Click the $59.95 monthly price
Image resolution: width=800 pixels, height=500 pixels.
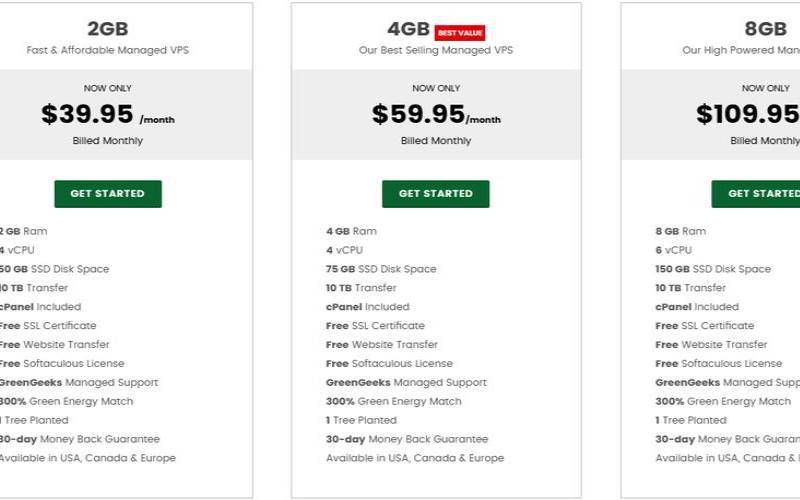436,114
